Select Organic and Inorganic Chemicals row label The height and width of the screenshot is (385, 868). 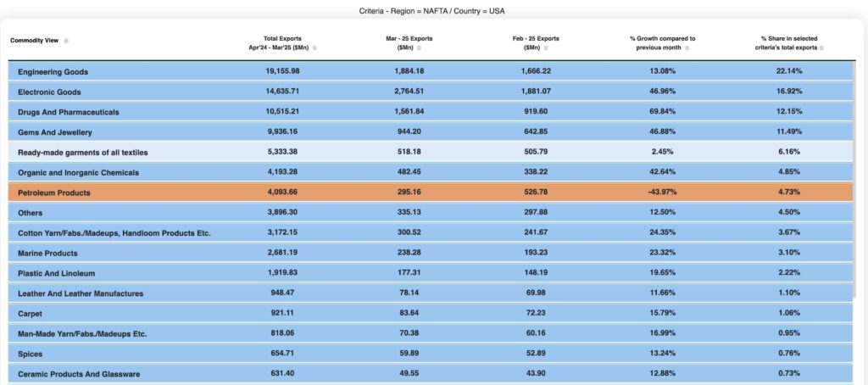pyautogui.click(x=79, y=172)
